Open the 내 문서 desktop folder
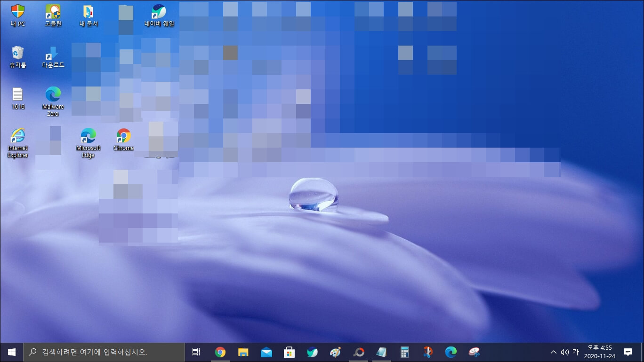Screen dimensions: 644x362 88,15
